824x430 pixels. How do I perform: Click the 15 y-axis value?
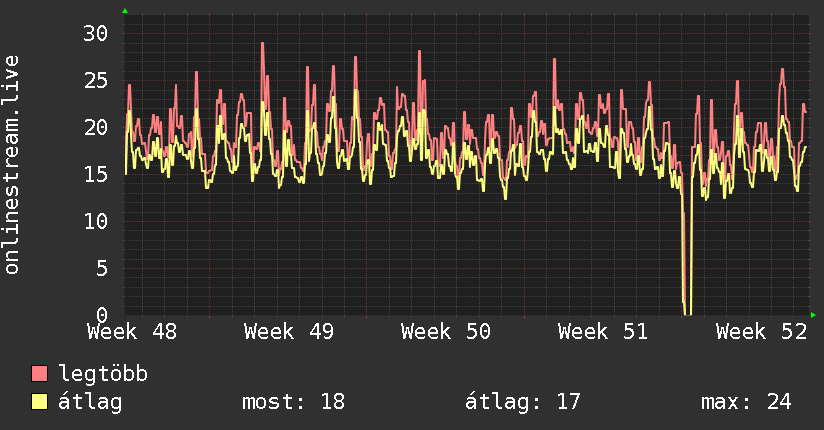tap(96, 174)
